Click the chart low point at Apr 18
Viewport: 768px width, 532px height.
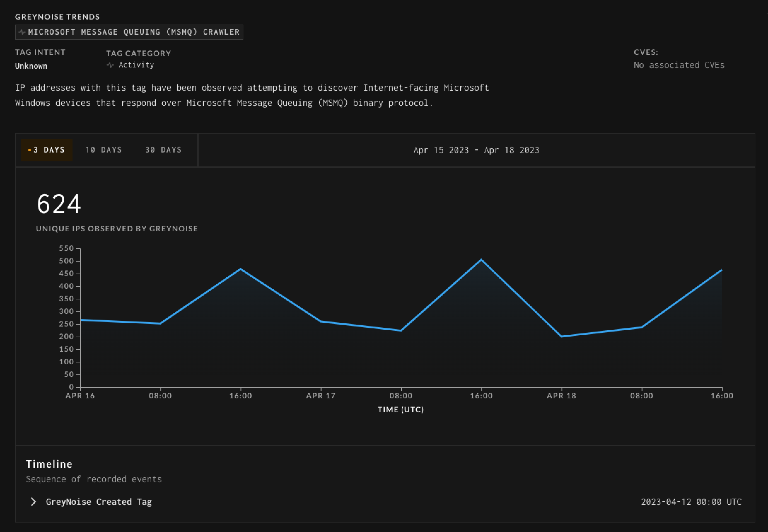coord(561,336)
